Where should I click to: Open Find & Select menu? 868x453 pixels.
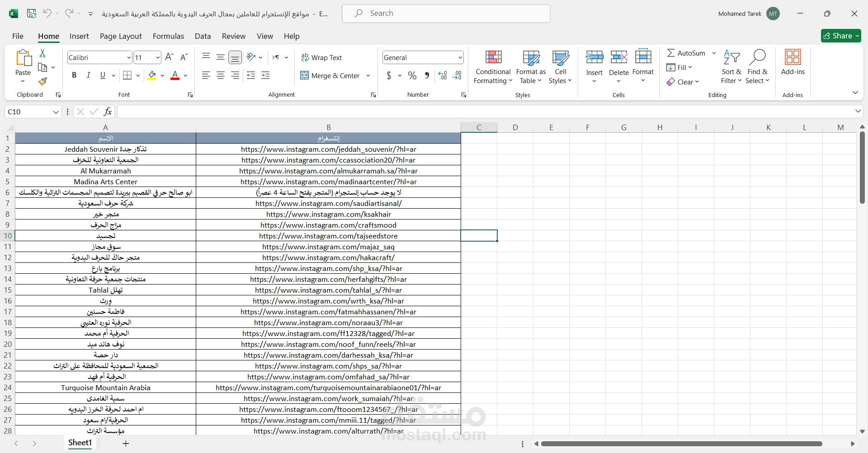757,67
